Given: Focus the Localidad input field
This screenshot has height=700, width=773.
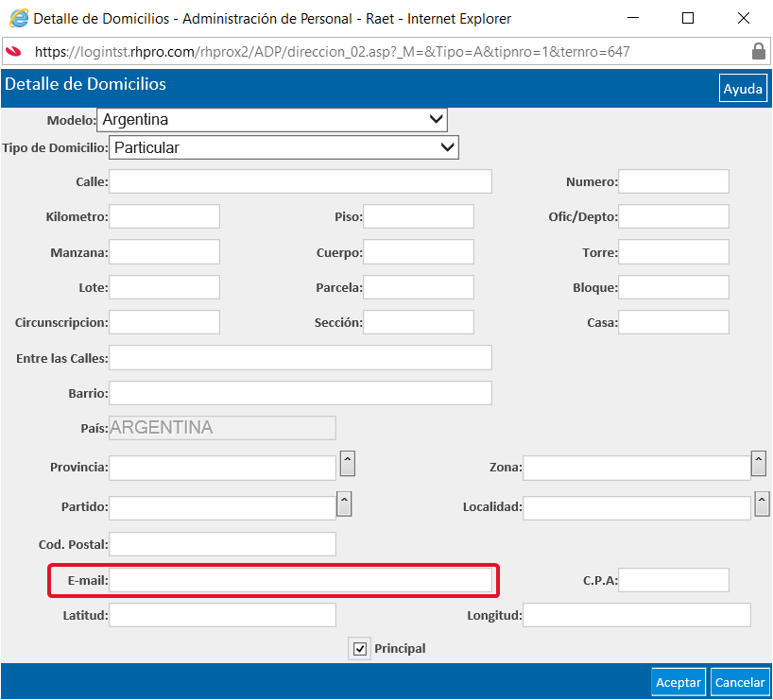Looking at the screenshot, I should [x=636, y=507].
